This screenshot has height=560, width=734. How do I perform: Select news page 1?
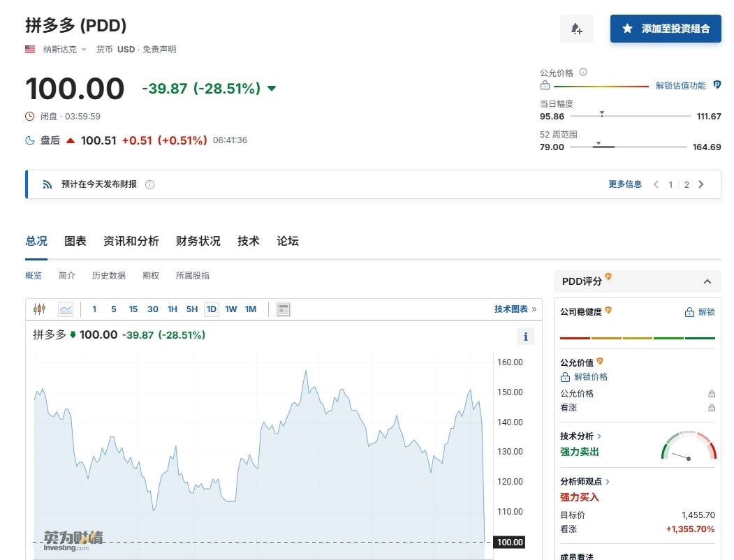[670, 185]
